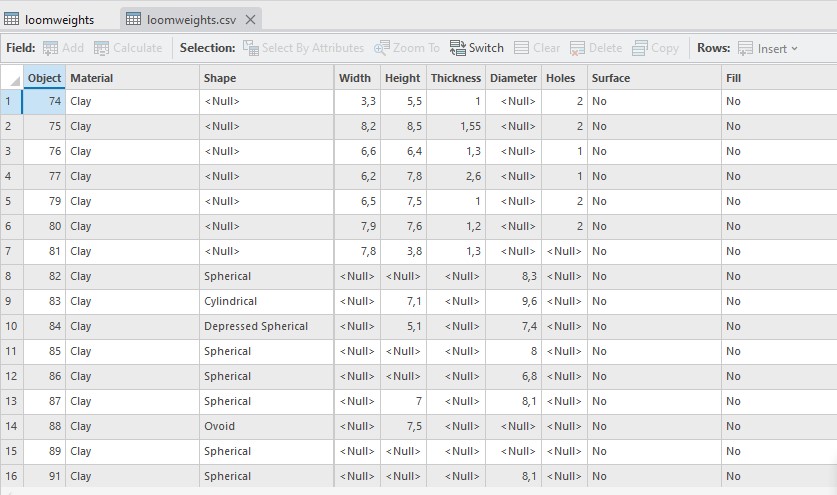The image size is (837, 495).
Task: Click the Diameter column header
Action: pos(513,78)
